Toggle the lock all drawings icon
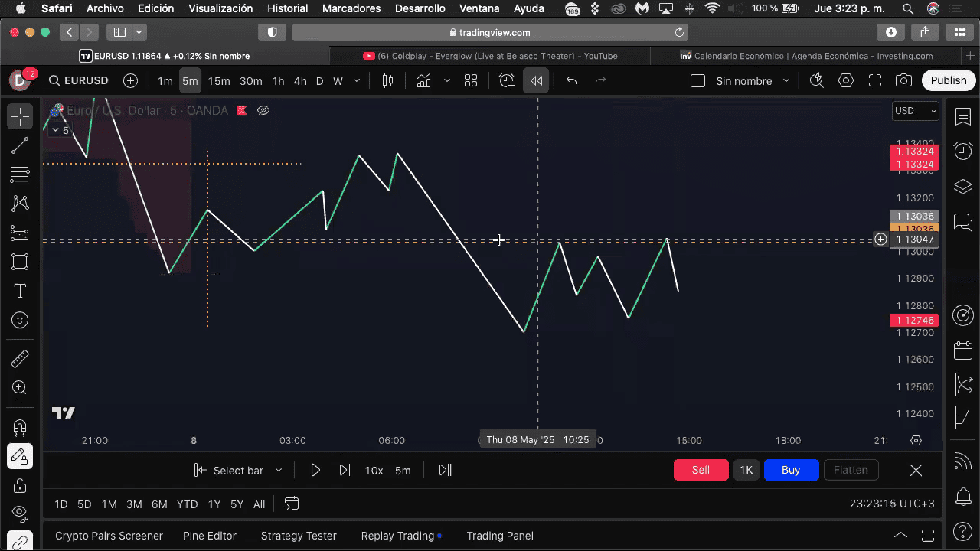The image size is (980, 551). tap(20, 485)
